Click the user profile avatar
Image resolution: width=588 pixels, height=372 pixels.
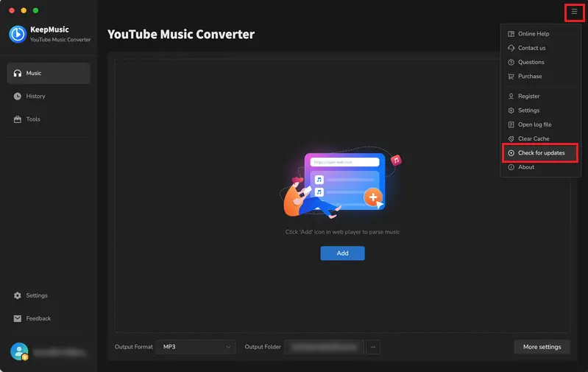click(x=19, y=351)
